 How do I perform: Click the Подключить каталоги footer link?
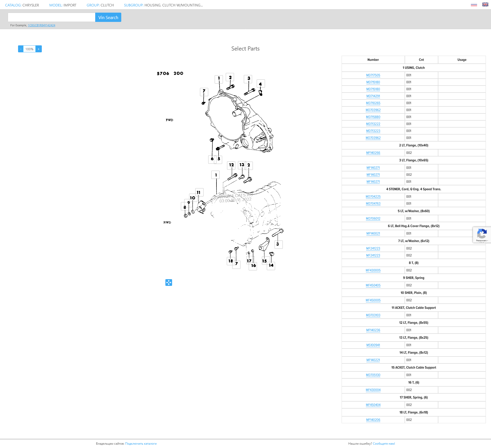click(x=141, y=444)
